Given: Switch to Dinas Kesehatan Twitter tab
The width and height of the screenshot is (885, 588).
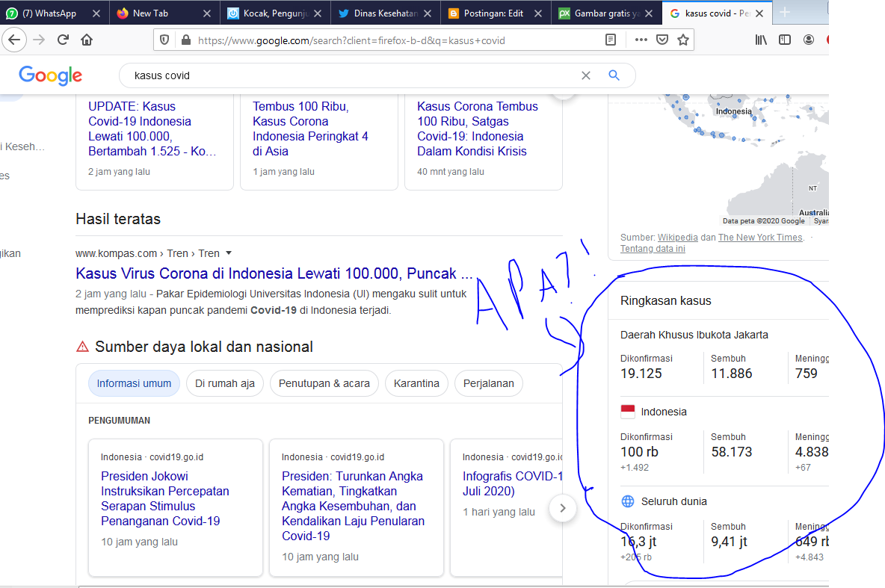Looking at the screenshot, I should pyautogui.click(x=377, y=13).
